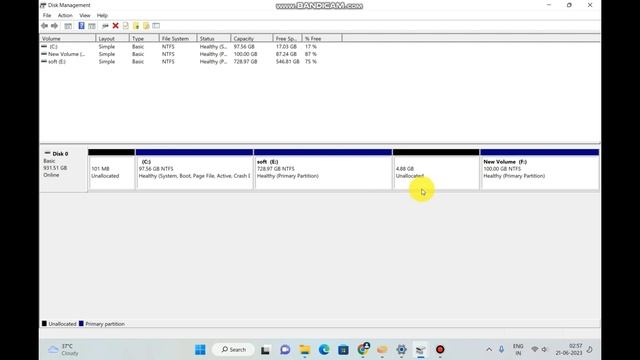This screenshot has width=640, height=360.
Task: Sort list by Type column header
Action: (144, 38)
